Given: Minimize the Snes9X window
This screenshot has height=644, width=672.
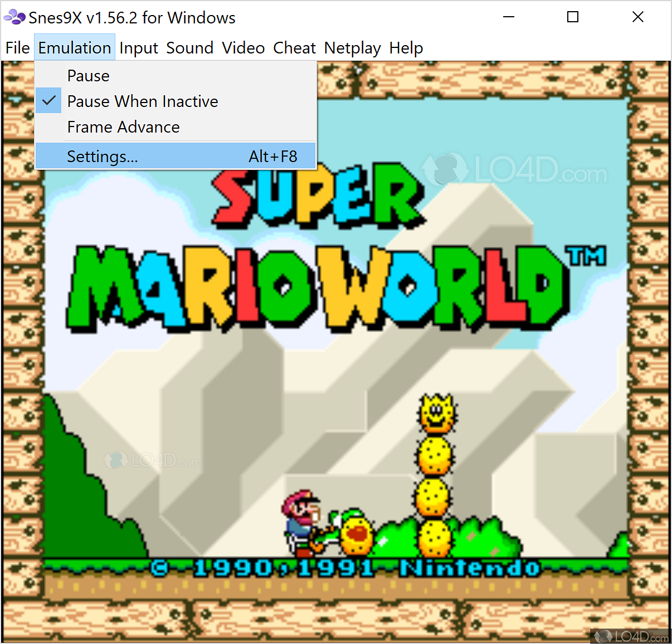Looking at the screenshot, I should pos(509,17).
